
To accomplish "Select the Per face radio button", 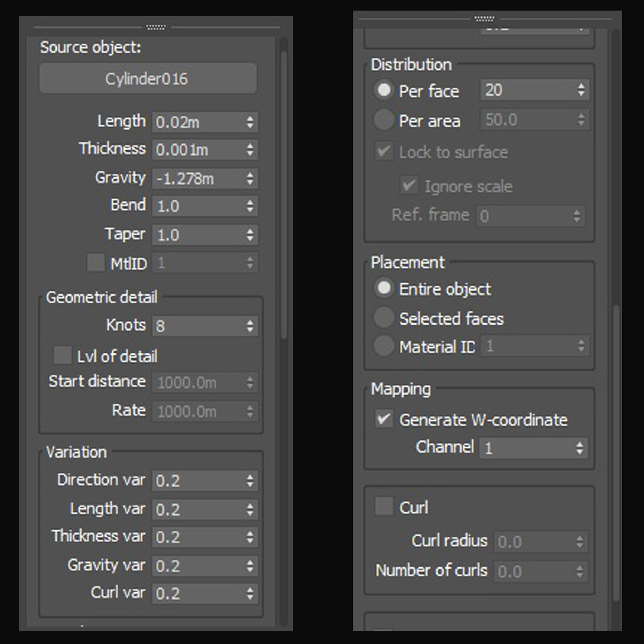I will click(x=384, y=90).
